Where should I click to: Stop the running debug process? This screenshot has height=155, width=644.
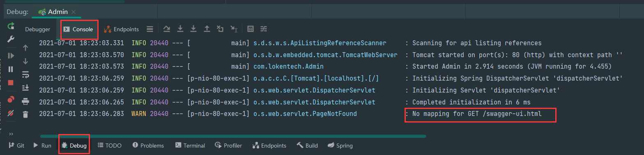pyautogui.click(x=11, y=83)
